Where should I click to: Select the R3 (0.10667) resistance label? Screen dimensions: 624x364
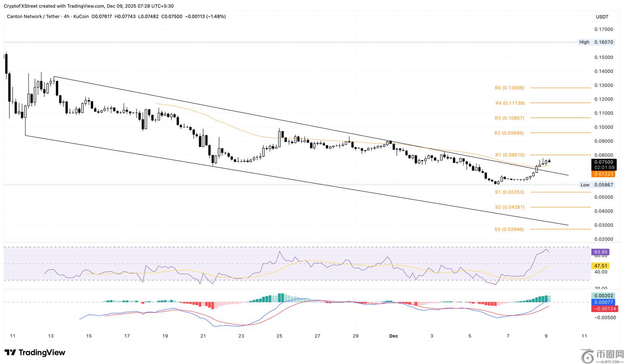(509, 118)
